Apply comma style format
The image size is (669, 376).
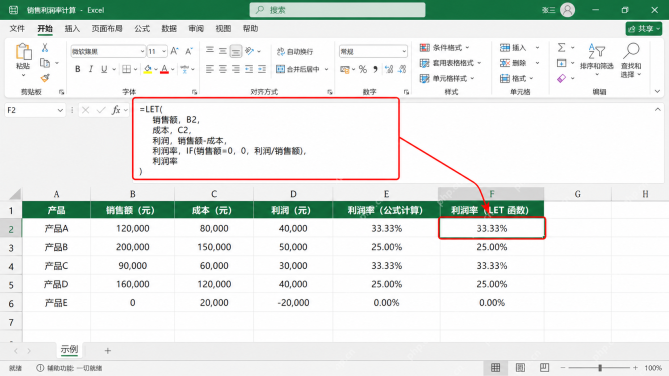click(375, 69)
